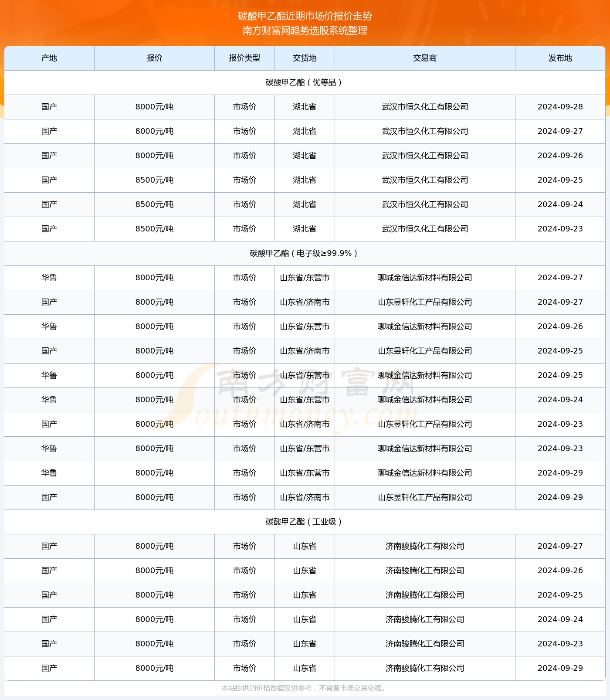
Task: Click 2024-09-27 date in the 武汉市恒久化工 row
Action: pyautogui.click(x=560, y=131)
